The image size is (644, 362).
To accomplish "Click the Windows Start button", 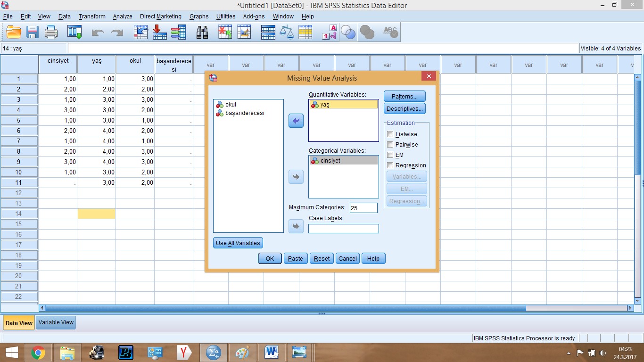I will [x=11, y=353].
